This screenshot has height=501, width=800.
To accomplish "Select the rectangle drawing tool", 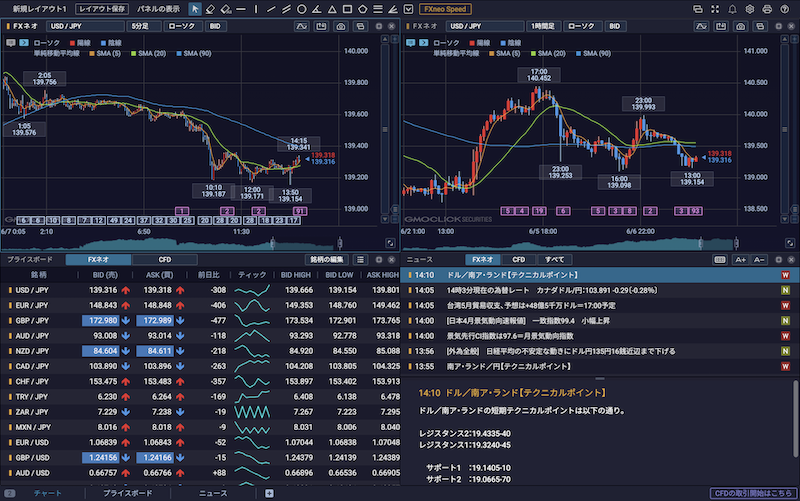I will click(x=347, y=9).
